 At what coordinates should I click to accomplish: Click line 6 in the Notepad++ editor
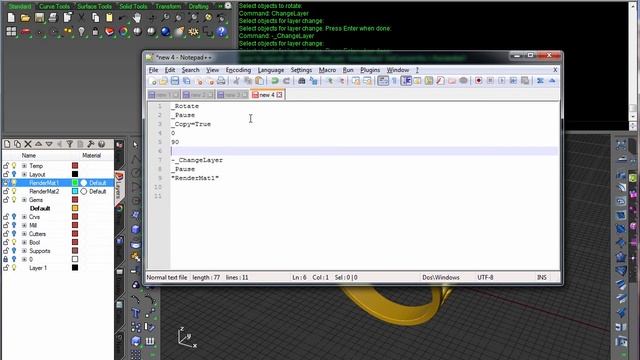tap(364, 151)
